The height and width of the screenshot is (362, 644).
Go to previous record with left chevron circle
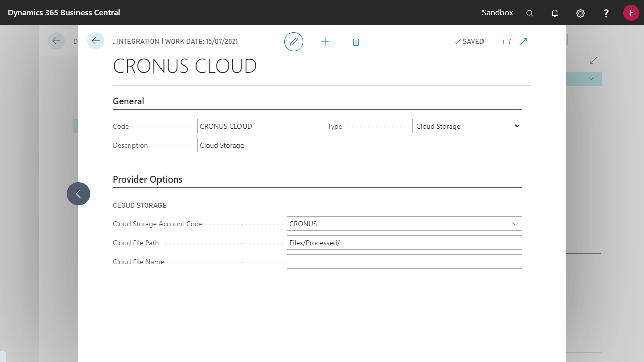click(x=78, y=194)
